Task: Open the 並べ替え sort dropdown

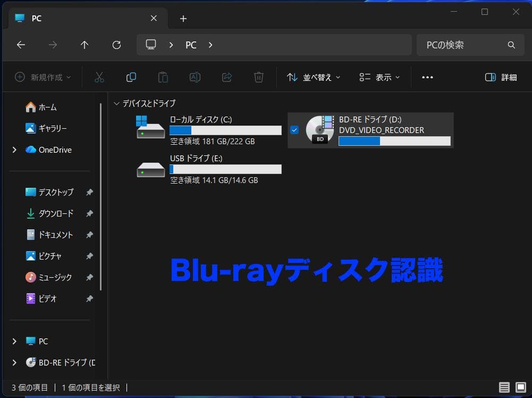Action: click(x=313, y=77)
